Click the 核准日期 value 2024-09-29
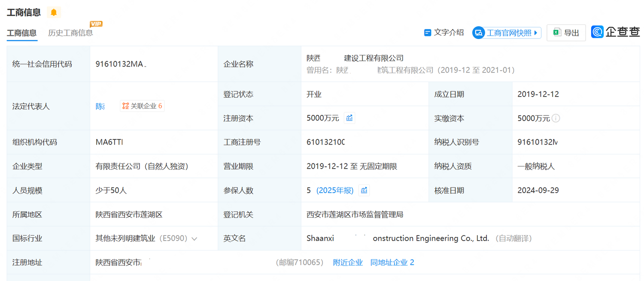This screenshot has height=281, width=644. tap(538, 190)
